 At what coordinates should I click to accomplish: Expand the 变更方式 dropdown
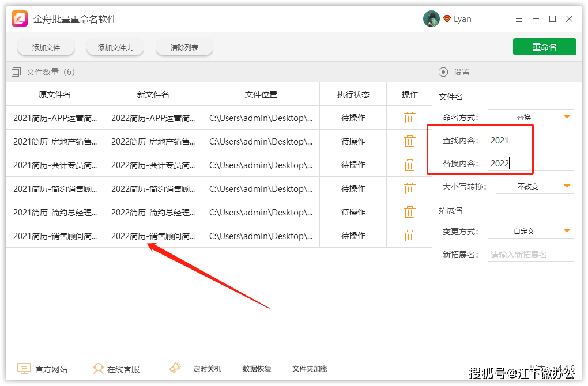tap(530, 231)
